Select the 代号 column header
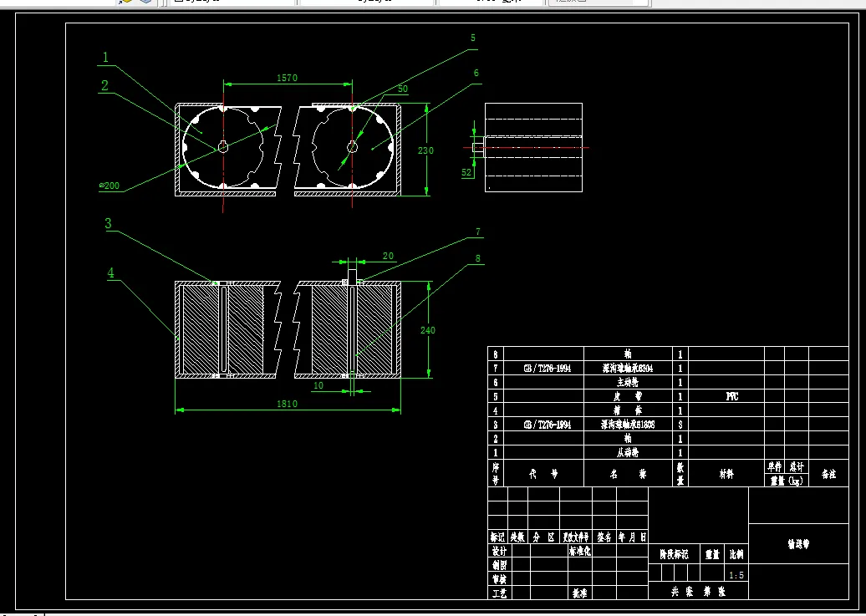The image size is (866, 616). pyautogui.click(x=544, y=474)
